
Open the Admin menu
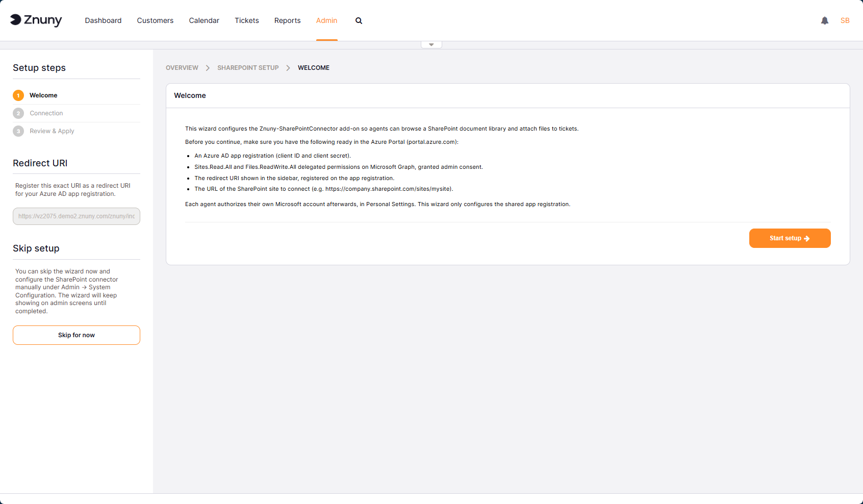coord(327,20)
